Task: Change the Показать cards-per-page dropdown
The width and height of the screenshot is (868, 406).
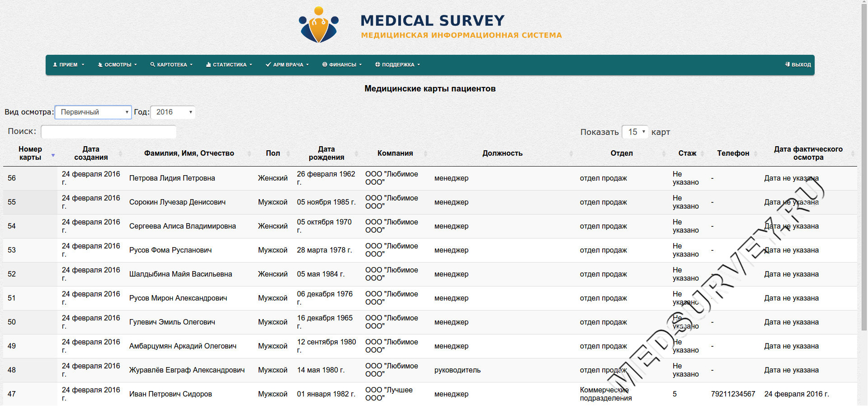Action: [635, 132]
